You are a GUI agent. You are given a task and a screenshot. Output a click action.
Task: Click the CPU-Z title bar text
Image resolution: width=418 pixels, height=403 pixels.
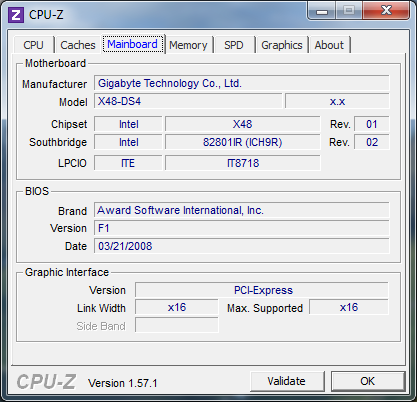46,15
